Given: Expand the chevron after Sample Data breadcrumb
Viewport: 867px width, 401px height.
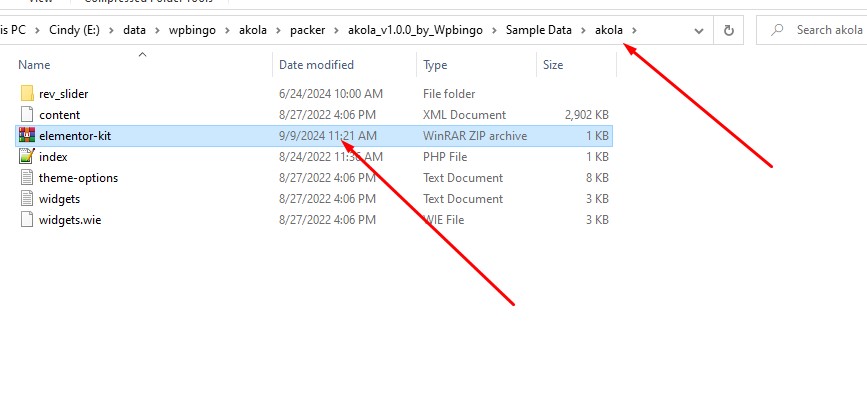Looking at the screenshot, I should (583, 30).
